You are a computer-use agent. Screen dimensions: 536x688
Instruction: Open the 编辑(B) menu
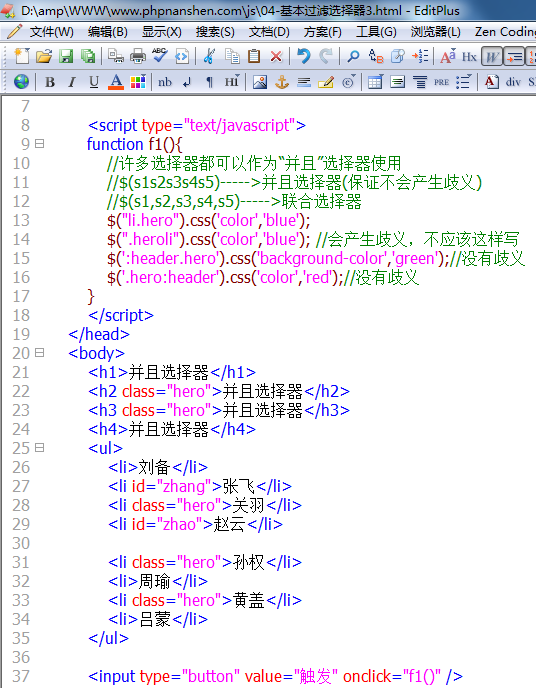107,32
